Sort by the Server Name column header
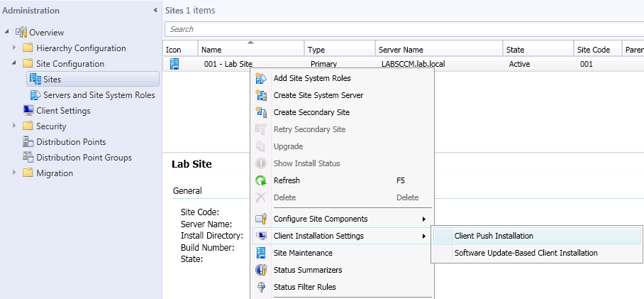This screenshot has height=299, width=644. tap(439, 48)
